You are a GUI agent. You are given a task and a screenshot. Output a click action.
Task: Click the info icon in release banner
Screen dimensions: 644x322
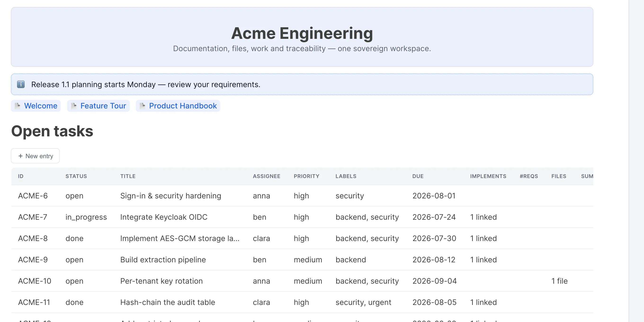pyautogui.click(x=21, y=85)
